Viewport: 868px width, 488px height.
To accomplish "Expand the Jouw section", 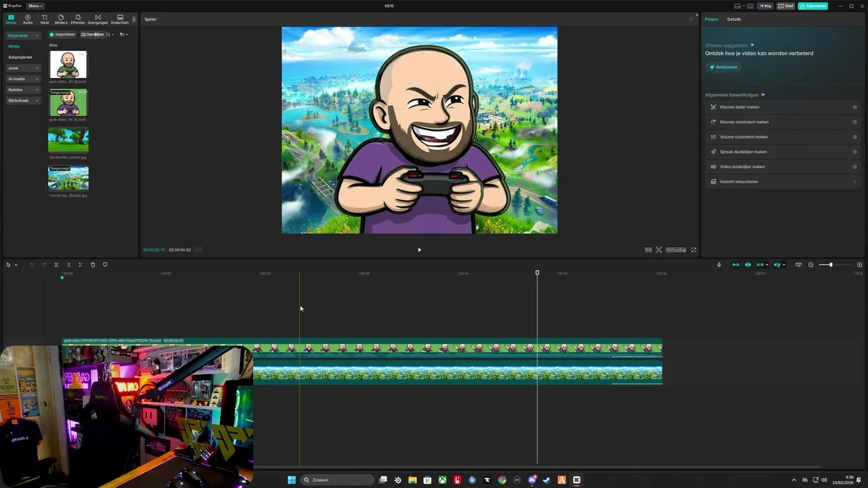I will pyautogui.click(x=22, y=68).
